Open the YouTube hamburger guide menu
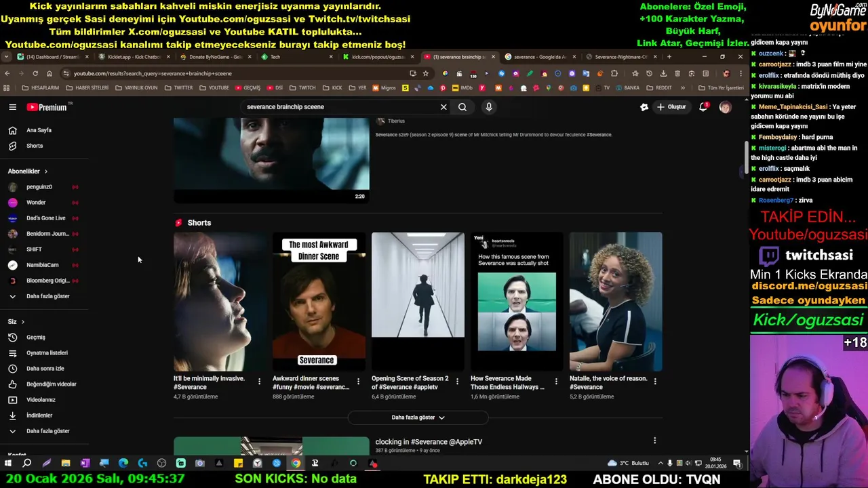The height and width of the screenshot is (488, 868). click(12, 107)
